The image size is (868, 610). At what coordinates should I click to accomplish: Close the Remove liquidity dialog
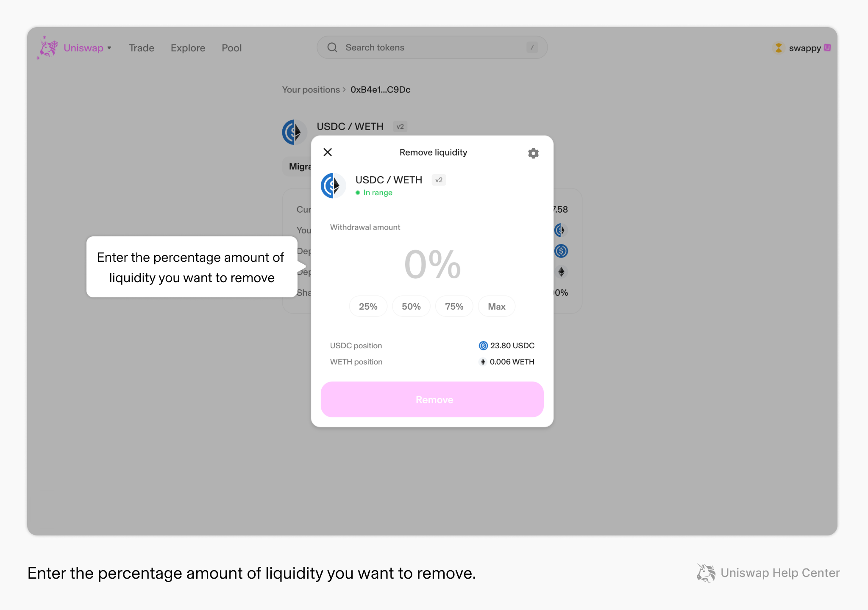click(328, 152)
